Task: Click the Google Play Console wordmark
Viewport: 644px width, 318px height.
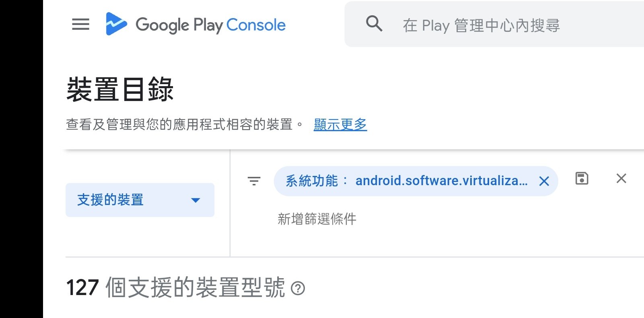Action: click(x=210, y=25)
